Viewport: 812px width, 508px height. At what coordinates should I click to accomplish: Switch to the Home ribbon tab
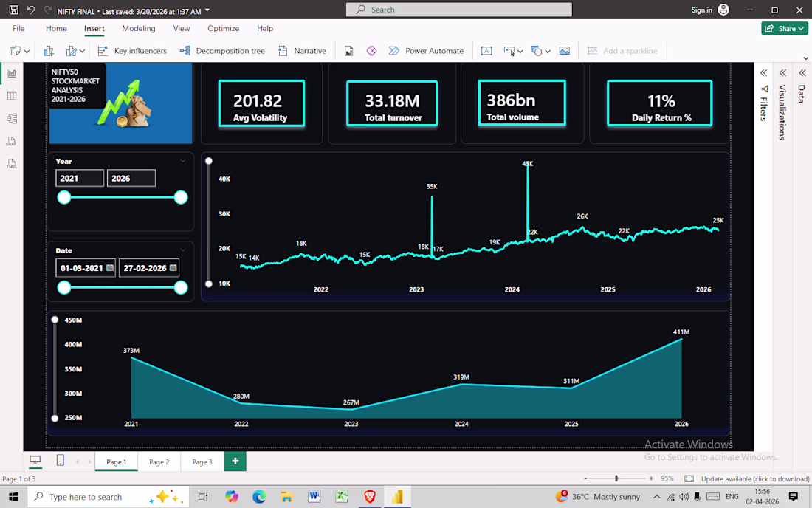pos(56,29)
